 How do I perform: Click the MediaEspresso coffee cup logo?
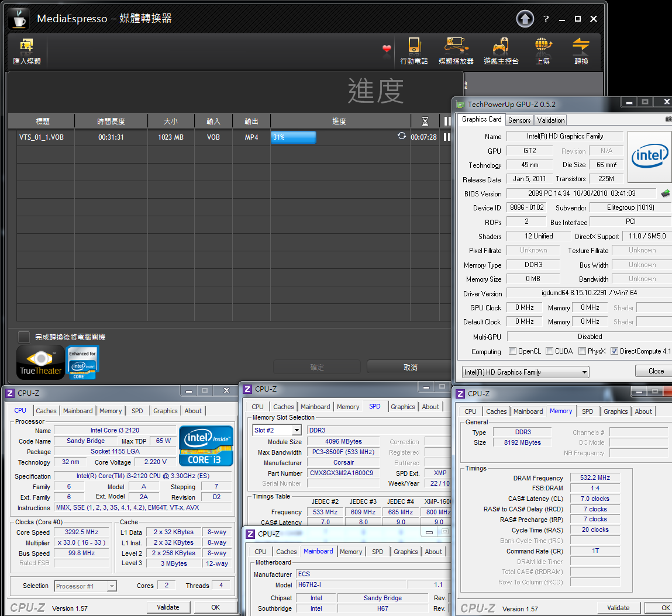(x=19, y=19)
